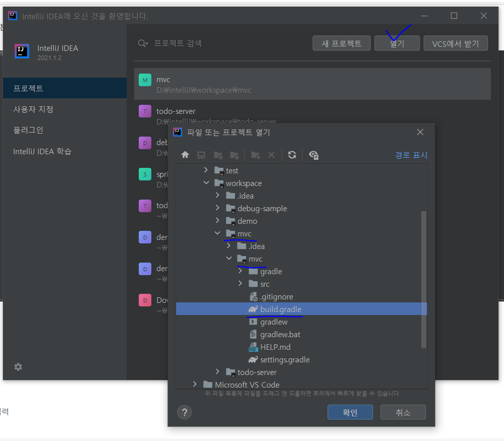The image size is (504, 441).
Task: Select the HELP.md file
Action: (x=302, y=347)
